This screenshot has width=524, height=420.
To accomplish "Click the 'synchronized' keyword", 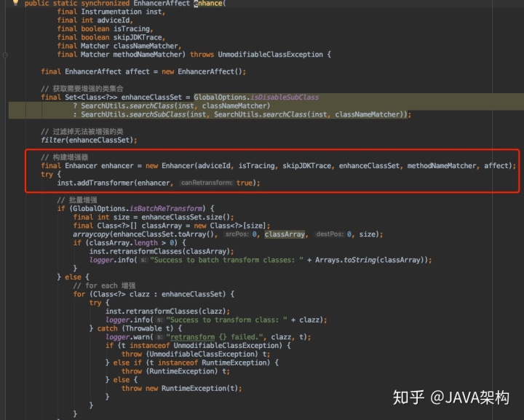I will 106,4.
